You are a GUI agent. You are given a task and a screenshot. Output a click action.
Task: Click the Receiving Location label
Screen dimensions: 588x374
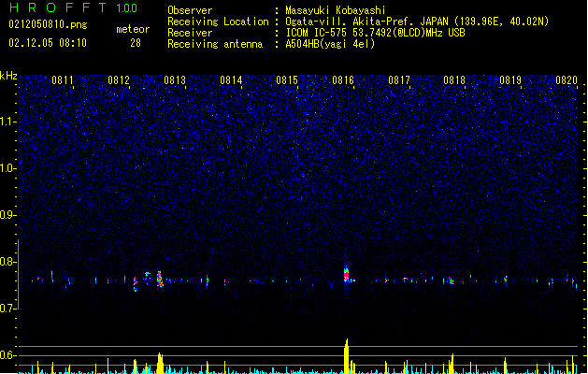218,22
